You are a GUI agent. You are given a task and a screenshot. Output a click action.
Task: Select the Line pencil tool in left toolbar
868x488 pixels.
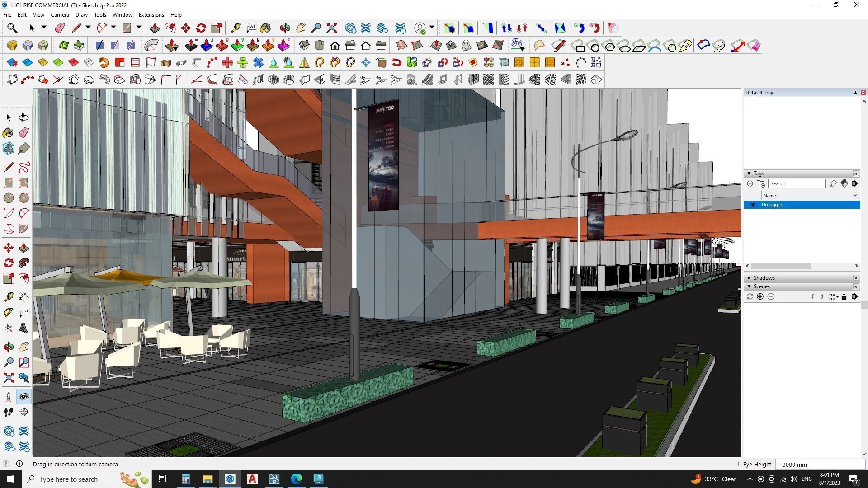pos(9,167)
